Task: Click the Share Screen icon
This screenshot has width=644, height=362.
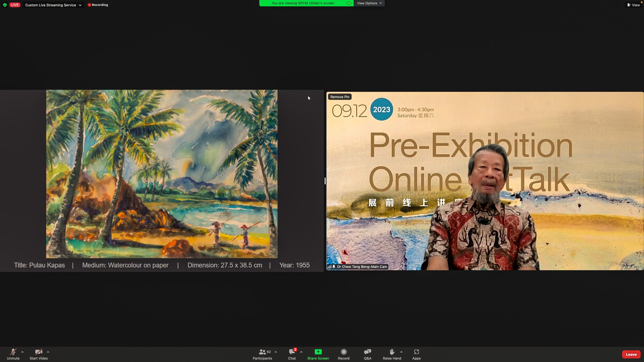Action: 318,352
